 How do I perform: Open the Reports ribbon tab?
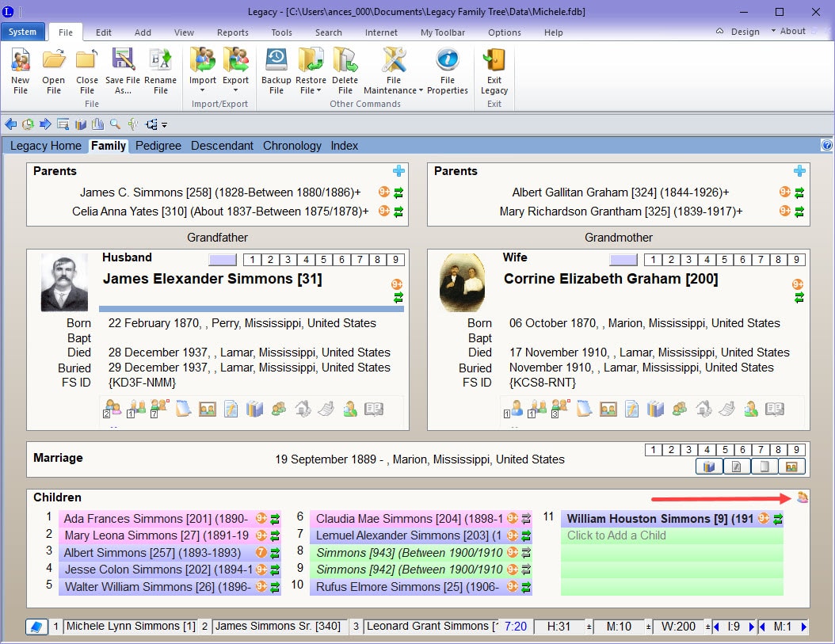(233, 32)
